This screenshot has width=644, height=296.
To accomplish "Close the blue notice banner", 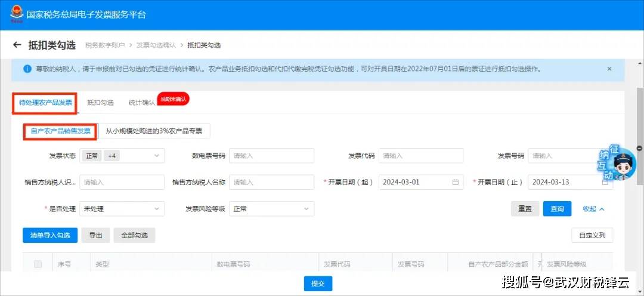I will (x=609, y=69).
